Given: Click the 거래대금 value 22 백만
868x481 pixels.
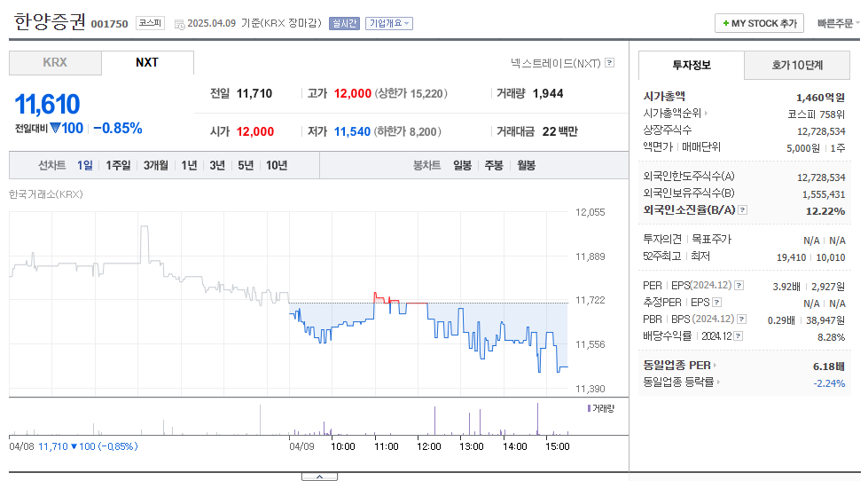Looking at the screenshot, I should coord(559,132).
